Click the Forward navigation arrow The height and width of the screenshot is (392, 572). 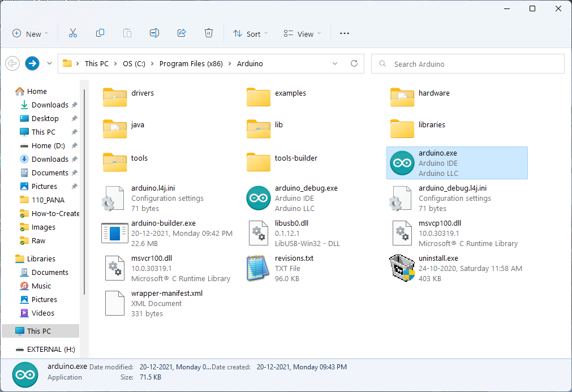point(32,63)
